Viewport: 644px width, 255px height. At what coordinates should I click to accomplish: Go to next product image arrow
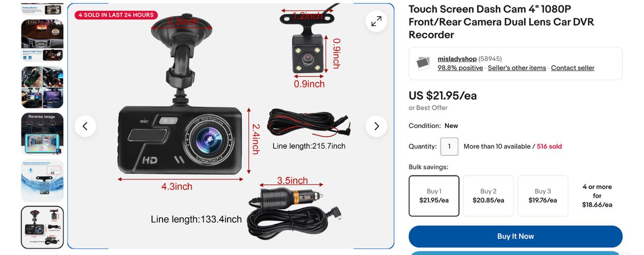[x=376, y=126]
